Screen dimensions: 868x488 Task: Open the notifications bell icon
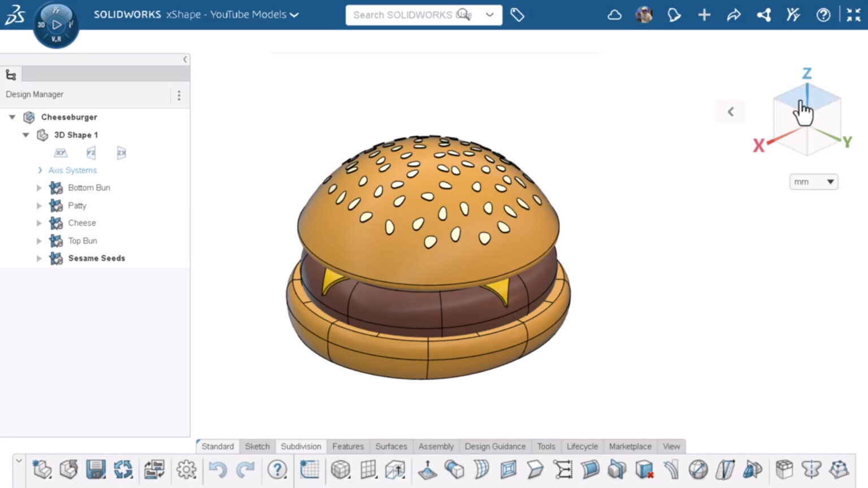(x=674, y=15)
